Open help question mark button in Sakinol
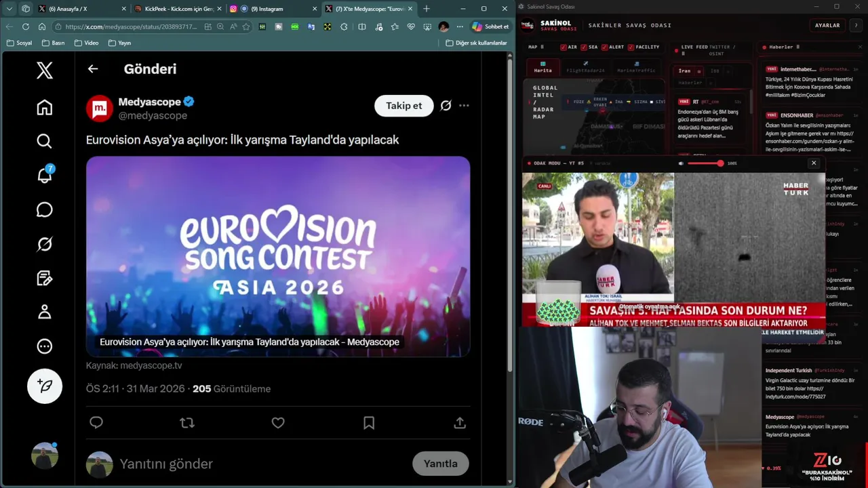Image resolution: width=868 pixels, height=488 pixels. point(856,25)
